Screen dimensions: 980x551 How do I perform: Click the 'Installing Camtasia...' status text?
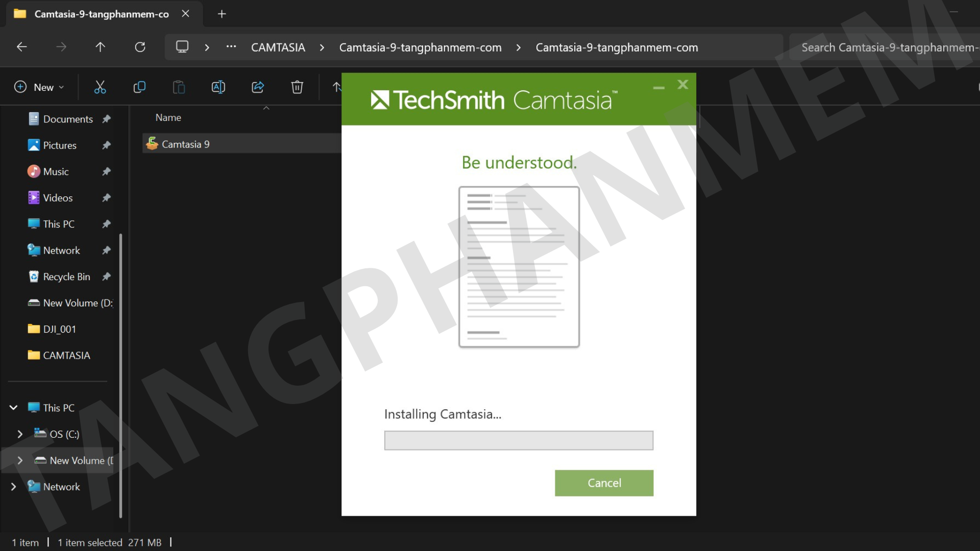tap(443, 414)
